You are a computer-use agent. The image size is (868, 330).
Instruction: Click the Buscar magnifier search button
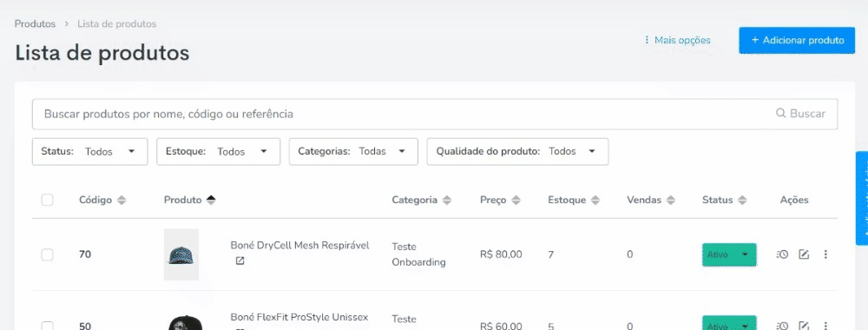click(800, 114)
